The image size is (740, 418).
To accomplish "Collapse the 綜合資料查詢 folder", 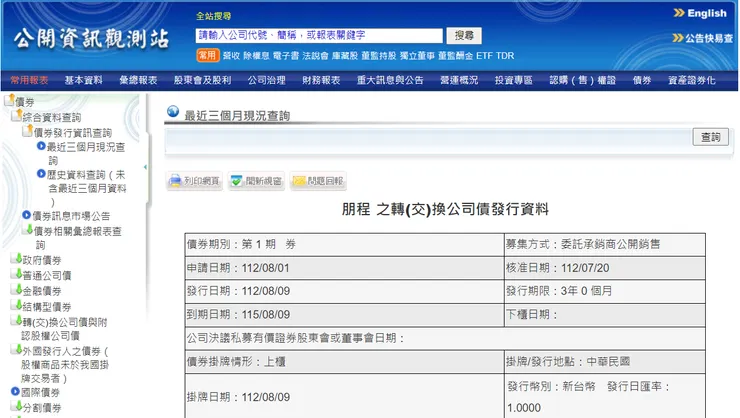I will tap(17, 115).
